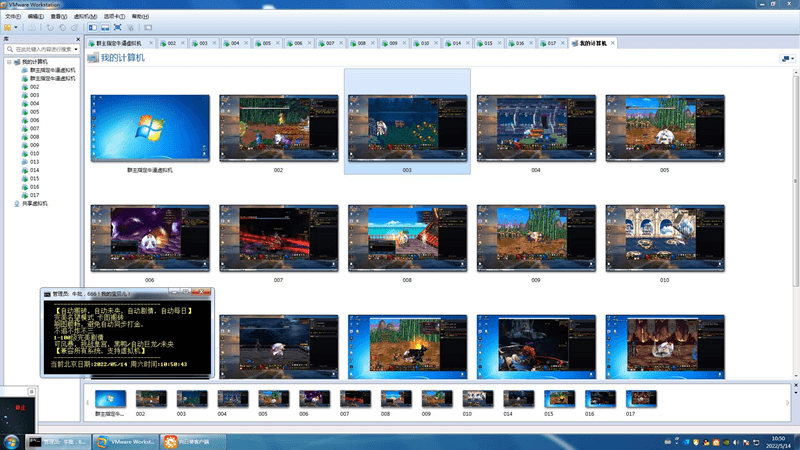Click the VMware Workstation taskbar button

(126, 442)
